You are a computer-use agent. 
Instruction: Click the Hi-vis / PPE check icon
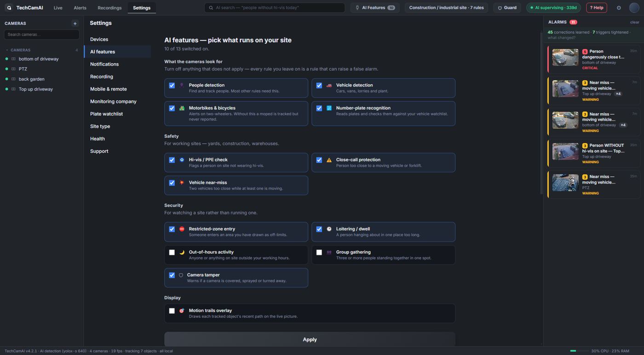tap(182, 160)
